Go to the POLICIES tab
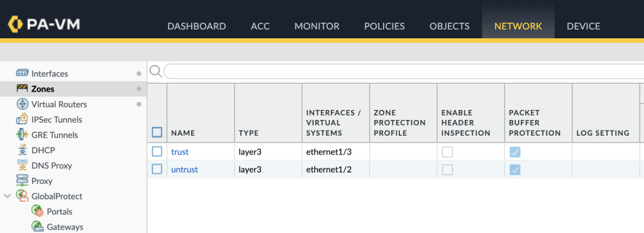The height and width of the screenshot is (233, 644). pos(384,26)
